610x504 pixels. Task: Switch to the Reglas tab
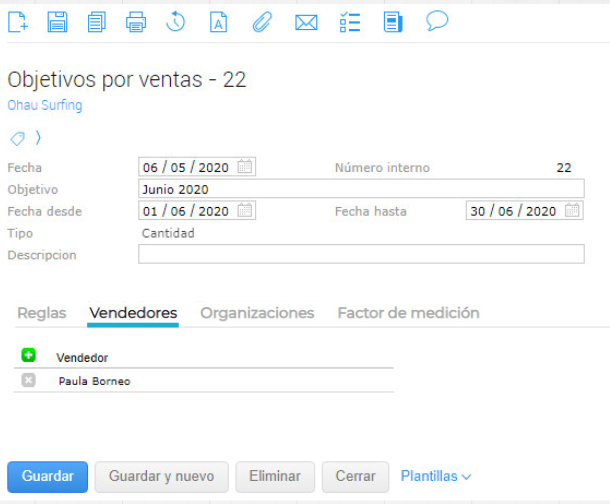(42, 313)
